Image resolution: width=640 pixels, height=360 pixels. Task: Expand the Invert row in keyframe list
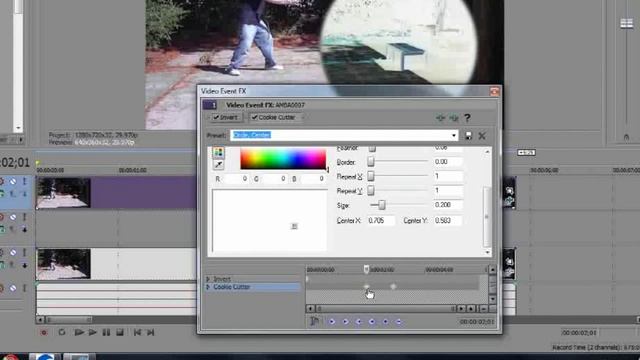208,279
